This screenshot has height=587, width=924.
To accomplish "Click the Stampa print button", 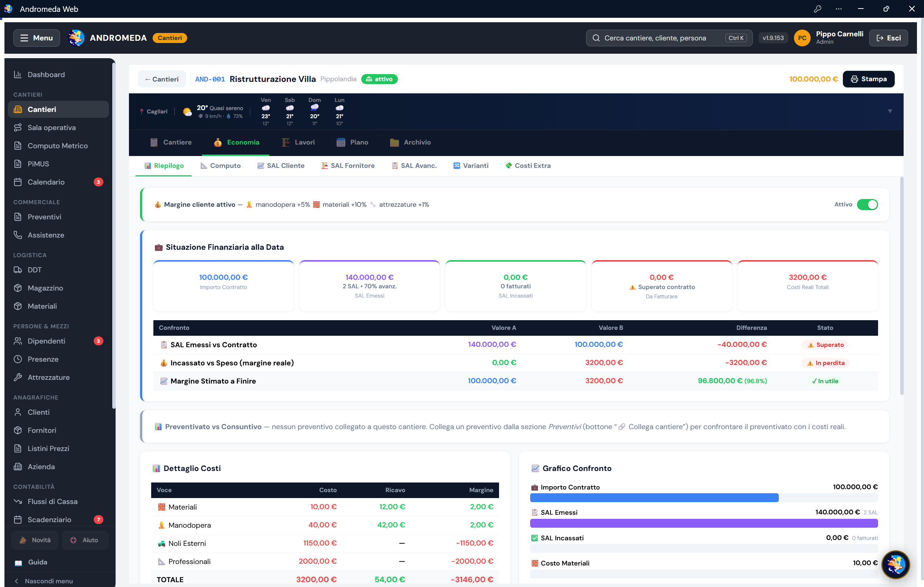I will click(x=868, y=79).
